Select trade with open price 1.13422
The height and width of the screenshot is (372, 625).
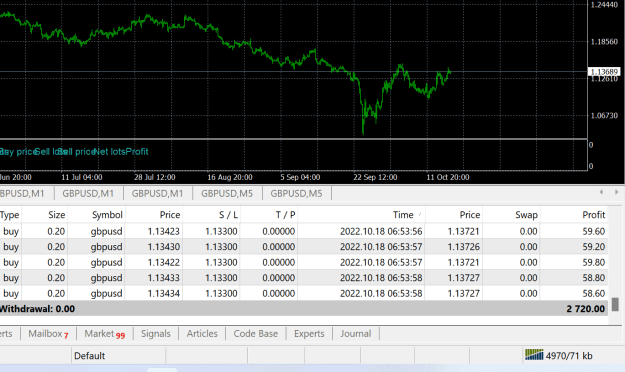coord(304,262)
